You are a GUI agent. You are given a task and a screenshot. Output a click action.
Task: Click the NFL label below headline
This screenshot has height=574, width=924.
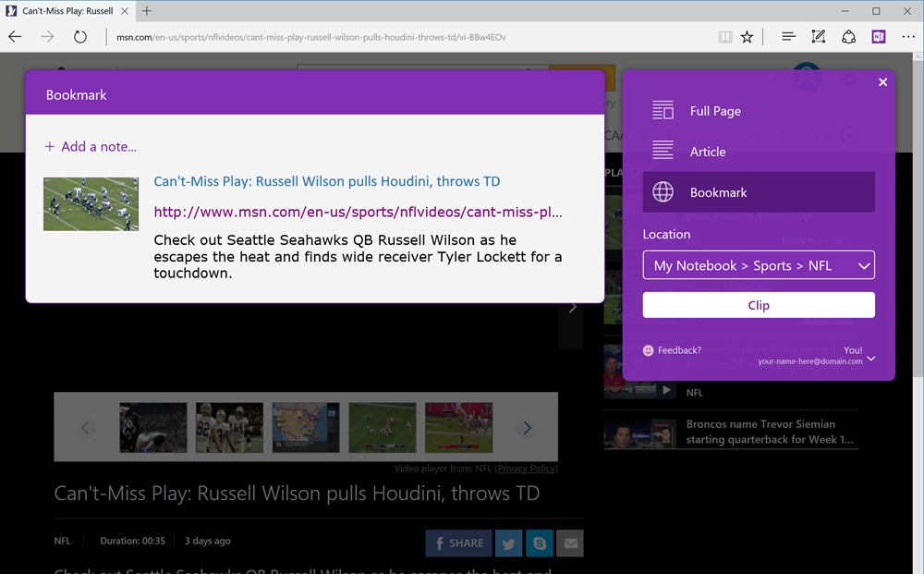pyautogui.click(x=62, y=541)
